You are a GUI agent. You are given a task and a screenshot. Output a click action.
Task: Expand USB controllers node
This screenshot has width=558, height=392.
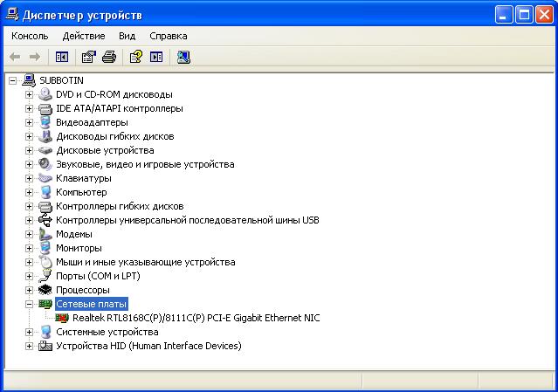tap(29, 220)
